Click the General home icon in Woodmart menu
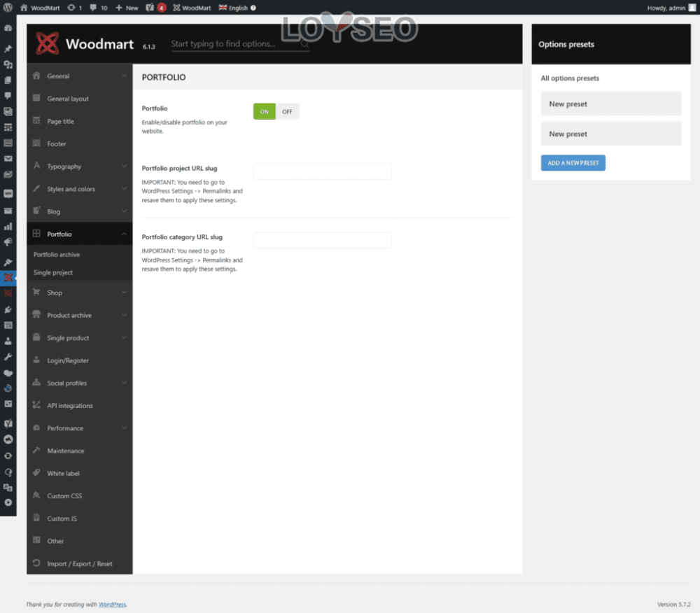Image resolution: width=700 pixels, height=613 pixels. [x=36, y=76]
